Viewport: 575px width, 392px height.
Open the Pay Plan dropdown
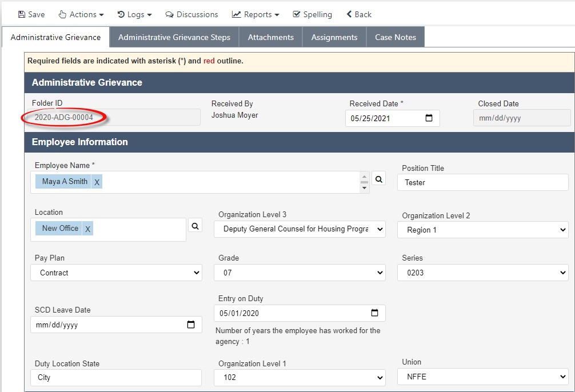(x=116, y=273)
